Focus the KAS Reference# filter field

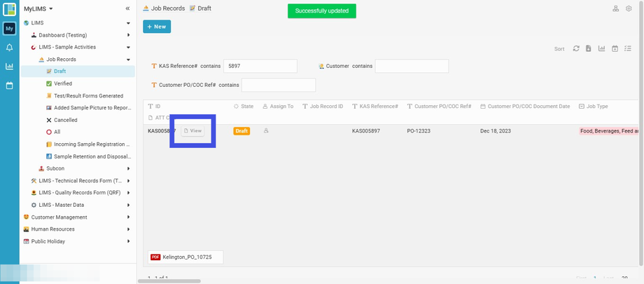pos(260,66)
